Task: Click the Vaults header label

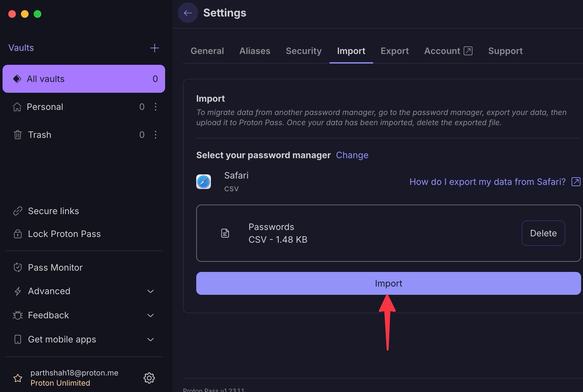Action: [x=21, y=48]
